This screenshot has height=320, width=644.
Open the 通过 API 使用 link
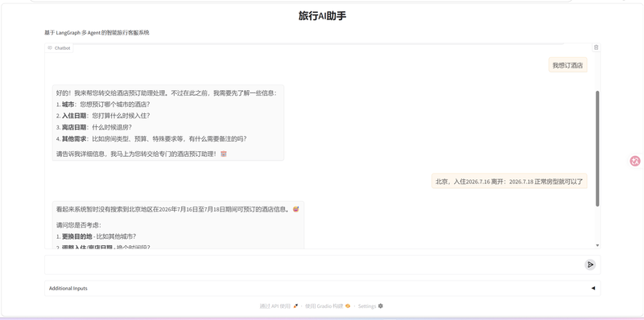click(x=275, y=306)
